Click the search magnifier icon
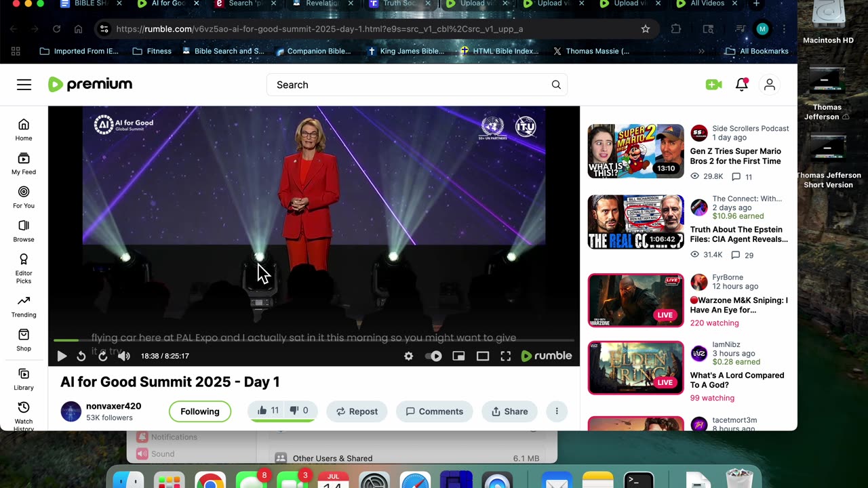868x488 pixels. 556,85
